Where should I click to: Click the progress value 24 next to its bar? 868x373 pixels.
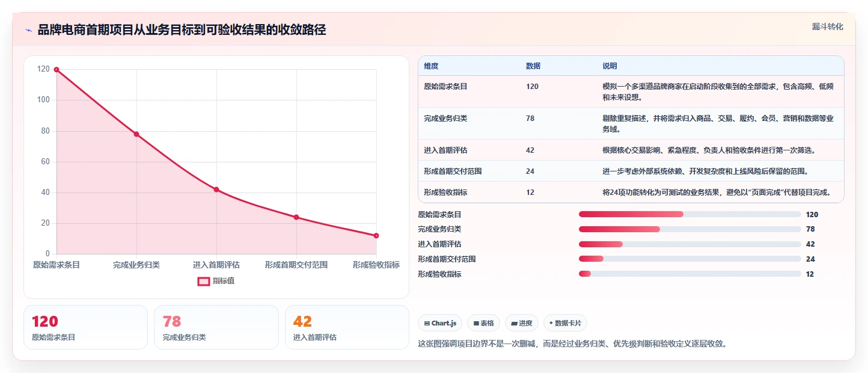click(x=810, y=259)
